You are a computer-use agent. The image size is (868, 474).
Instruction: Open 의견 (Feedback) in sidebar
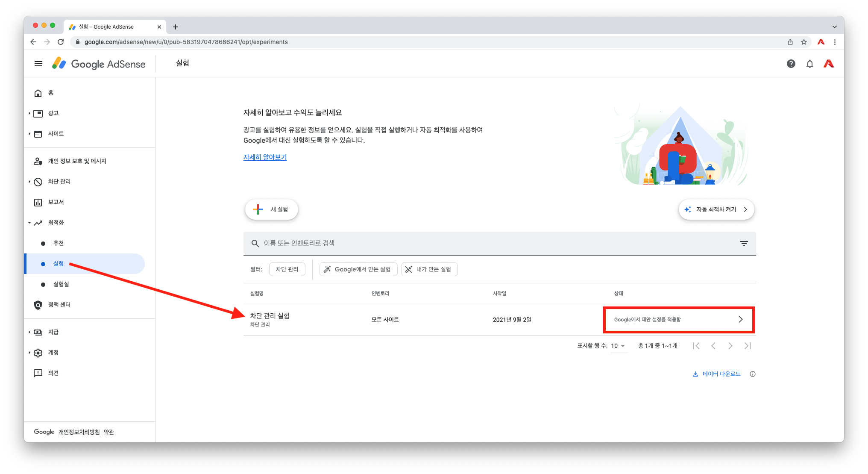[x=53, y=373]
